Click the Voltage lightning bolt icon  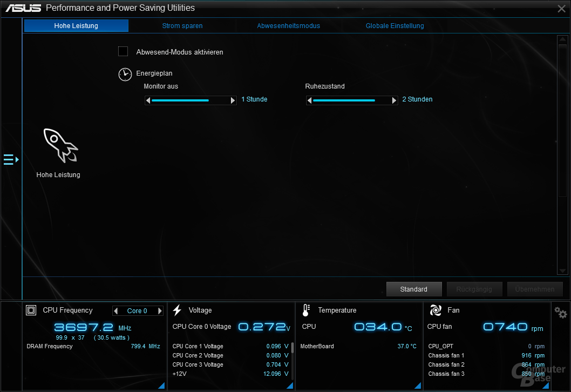click(x=177, y=310)
